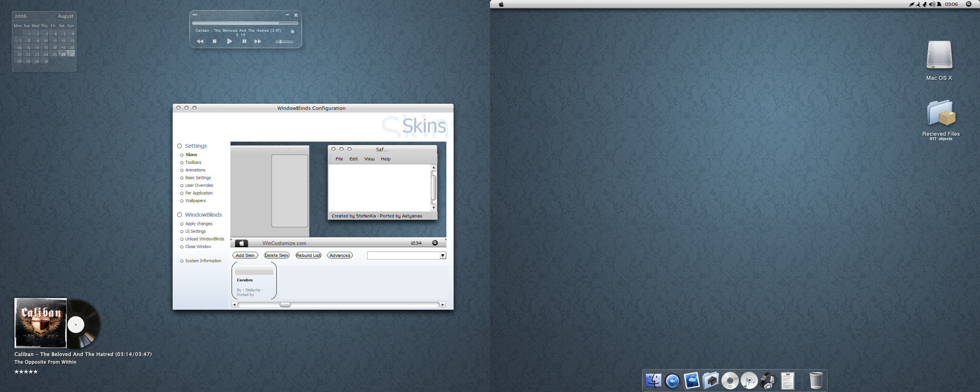Pause the song in the music player widget
The image size is (980, 392).
244,41
